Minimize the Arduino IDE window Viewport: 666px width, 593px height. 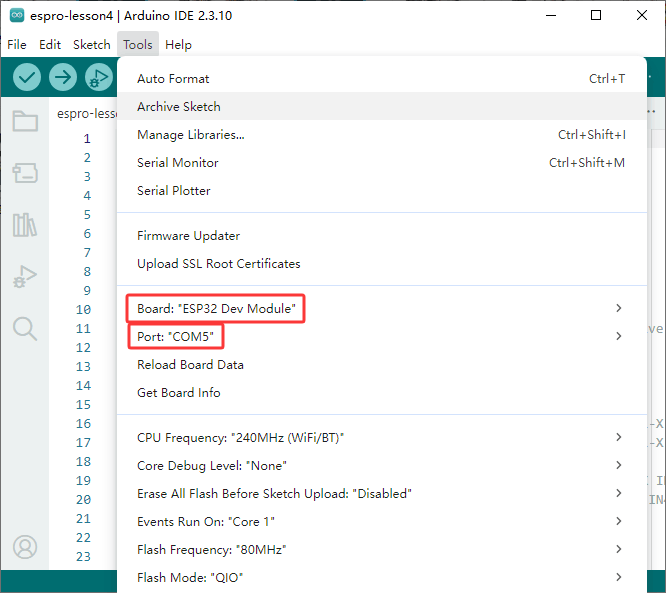[x=551, y=15]
